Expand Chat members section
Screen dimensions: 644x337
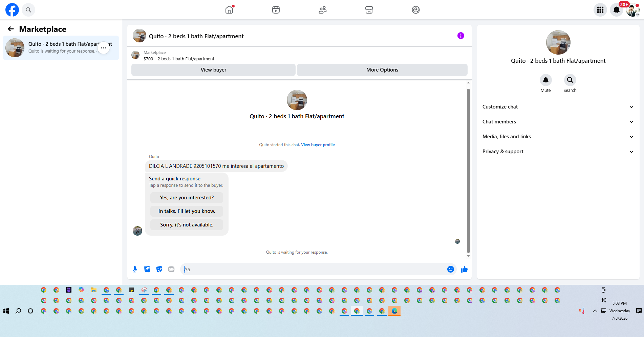[x=558, y=122]
